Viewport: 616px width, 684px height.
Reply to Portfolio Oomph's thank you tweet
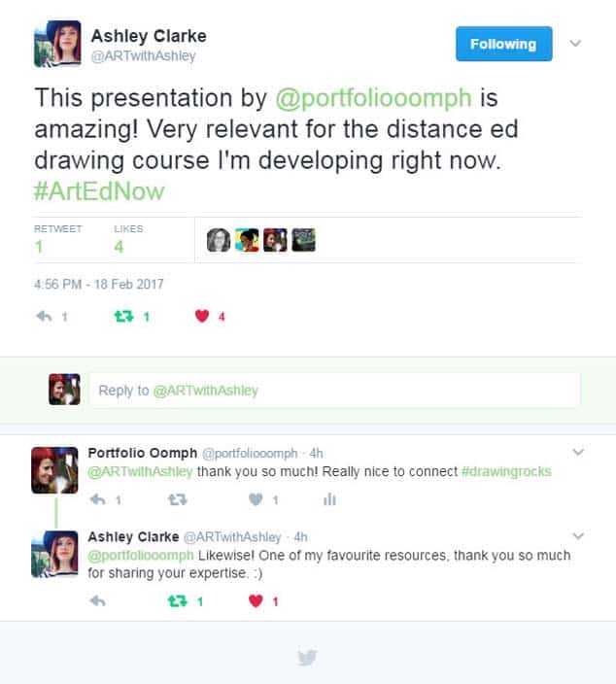click(98, 499)
